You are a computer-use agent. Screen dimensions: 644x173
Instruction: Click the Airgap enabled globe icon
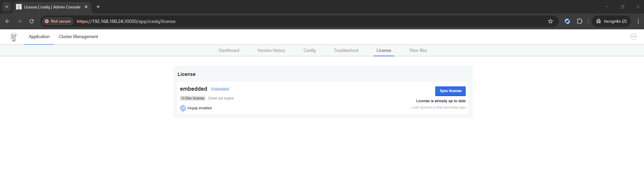click(x=183, y=108)
